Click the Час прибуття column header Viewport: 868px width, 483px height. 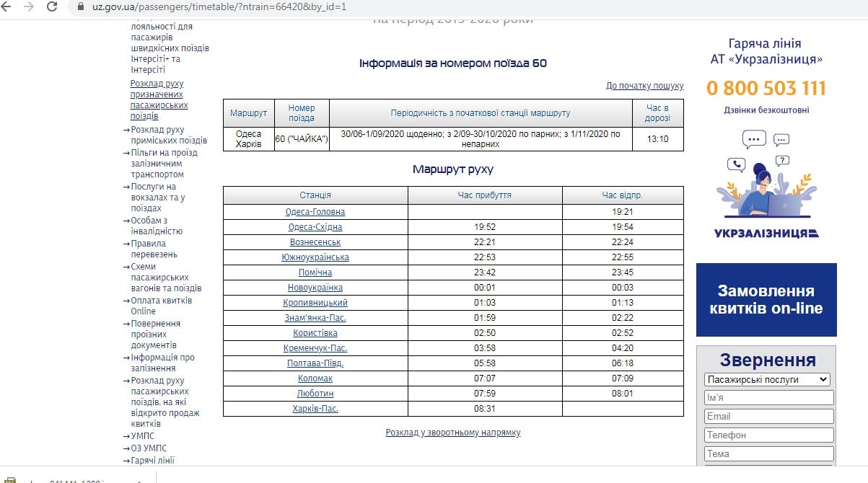click(x=485, y=195)
